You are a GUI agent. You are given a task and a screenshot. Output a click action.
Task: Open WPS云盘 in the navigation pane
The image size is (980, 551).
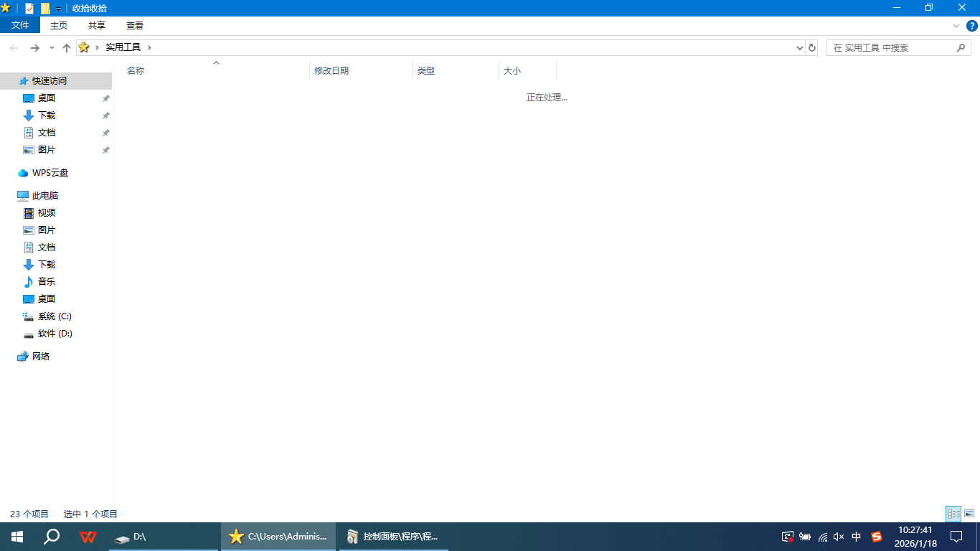pos(50,173)
